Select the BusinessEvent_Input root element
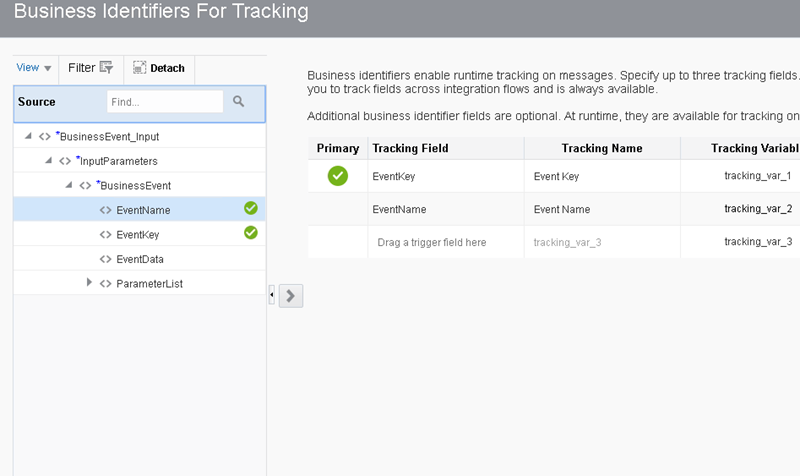800x476 pixels. point(109,137)
